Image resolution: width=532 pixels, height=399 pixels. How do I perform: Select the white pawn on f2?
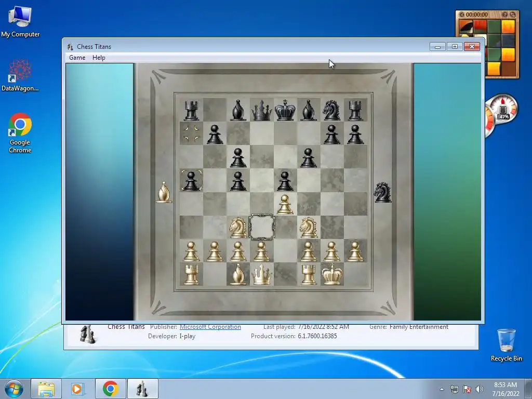[x=309, y=251]
